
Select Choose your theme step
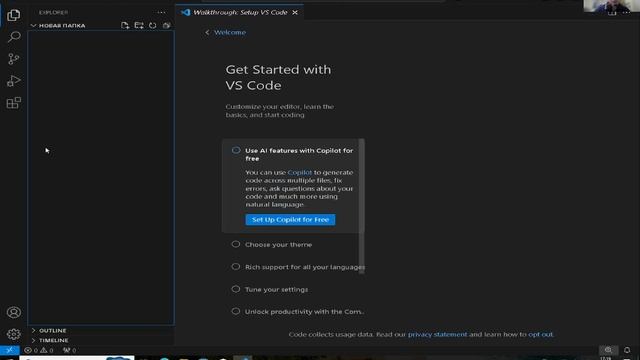(x=278, y=244)
